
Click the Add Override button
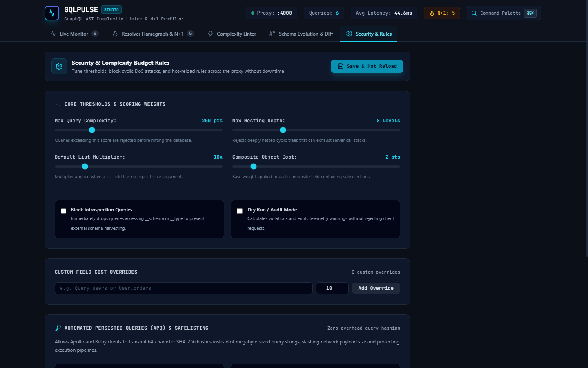tap(376, 288)
